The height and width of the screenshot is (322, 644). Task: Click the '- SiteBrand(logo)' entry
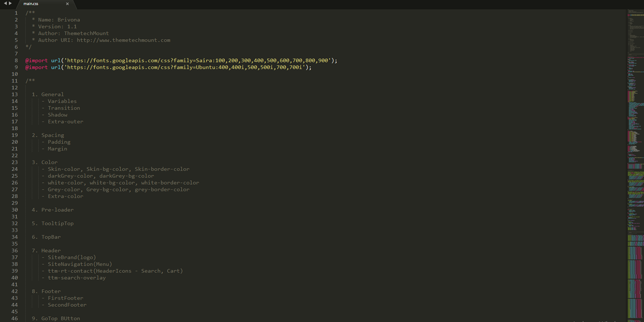tap(69, 257)
